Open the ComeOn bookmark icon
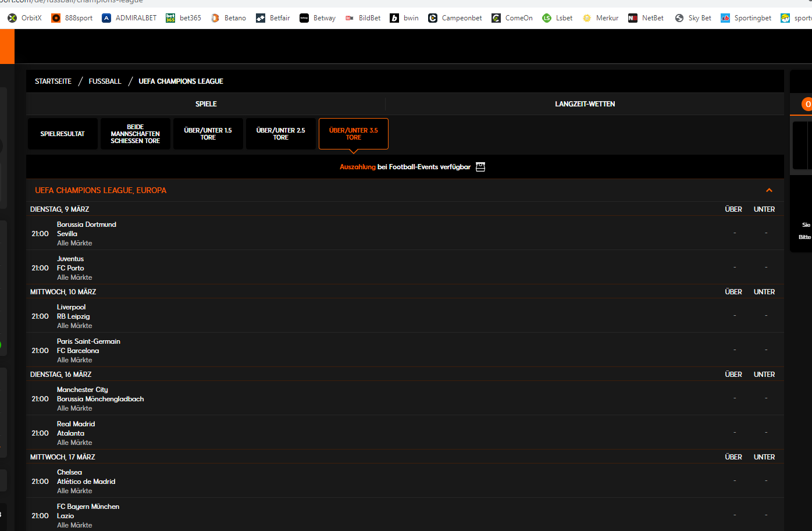The image size is (812, 531). point(496,18)
